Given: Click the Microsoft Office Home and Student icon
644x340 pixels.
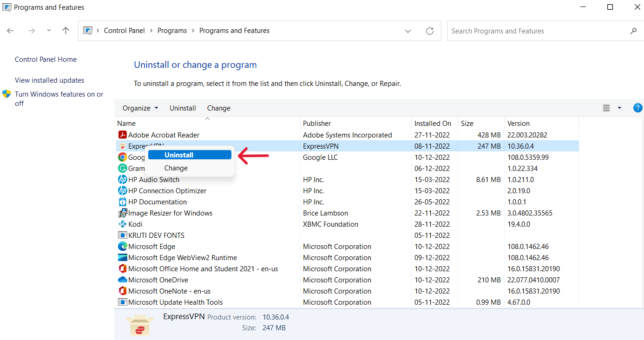Looking at the screenshot, I should 122,269.
